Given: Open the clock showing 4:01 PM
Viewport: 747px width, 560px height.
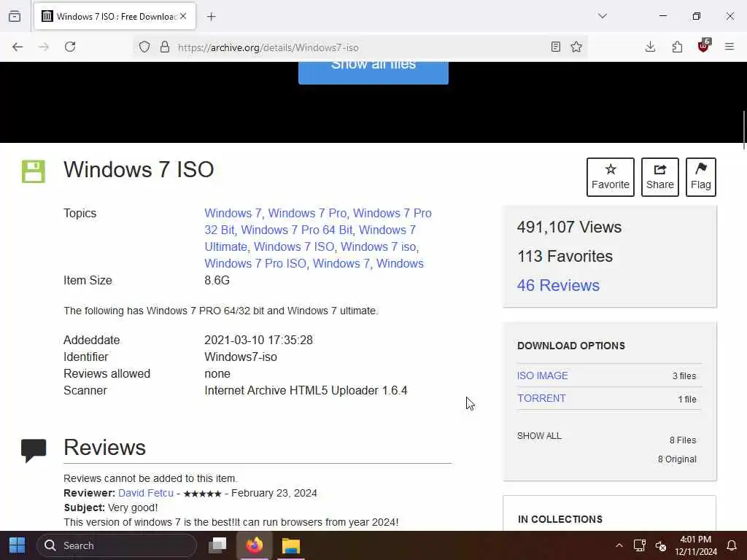Looking at the screenshot, I should tap(695, 545).
